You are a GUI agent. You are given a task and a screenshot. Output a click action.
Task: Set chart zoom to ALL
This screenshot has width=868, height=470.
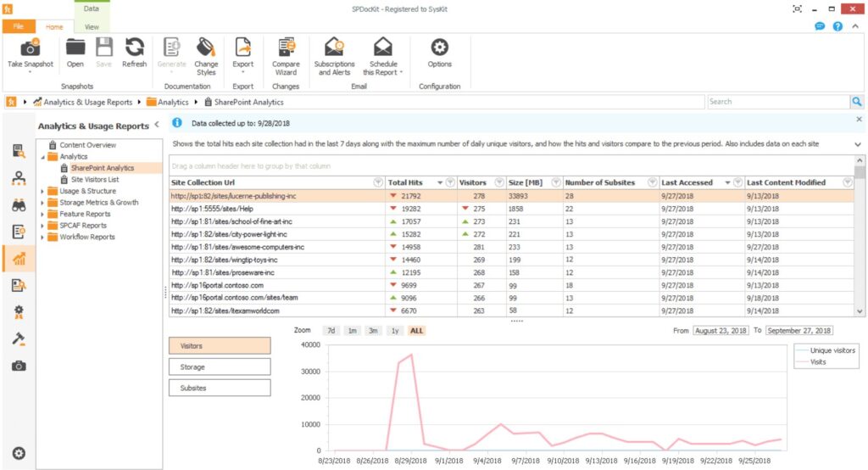pos(416,331)
